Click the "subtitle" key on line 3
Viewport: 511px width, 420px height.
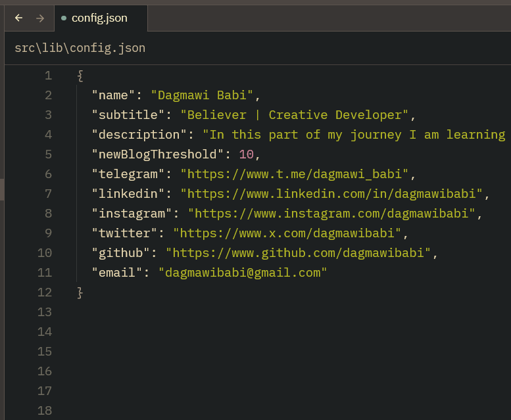pos(128,115)
